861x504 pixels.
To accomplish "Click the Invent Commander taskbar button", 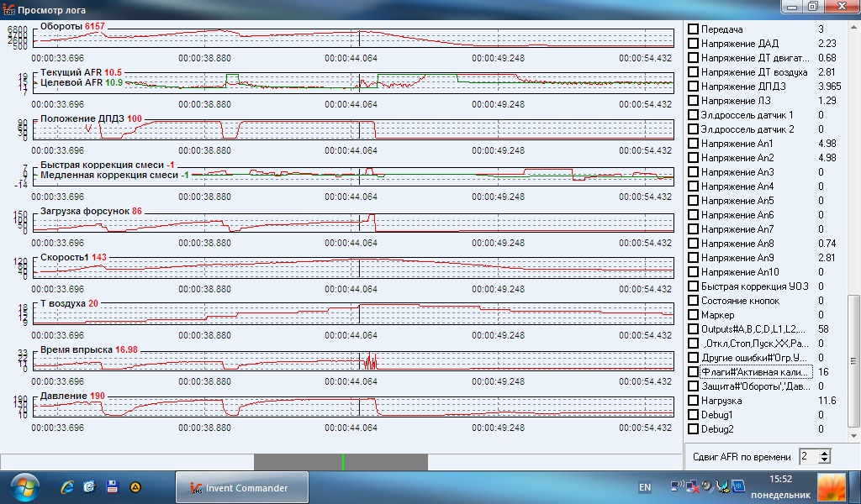I will (241, 487).
